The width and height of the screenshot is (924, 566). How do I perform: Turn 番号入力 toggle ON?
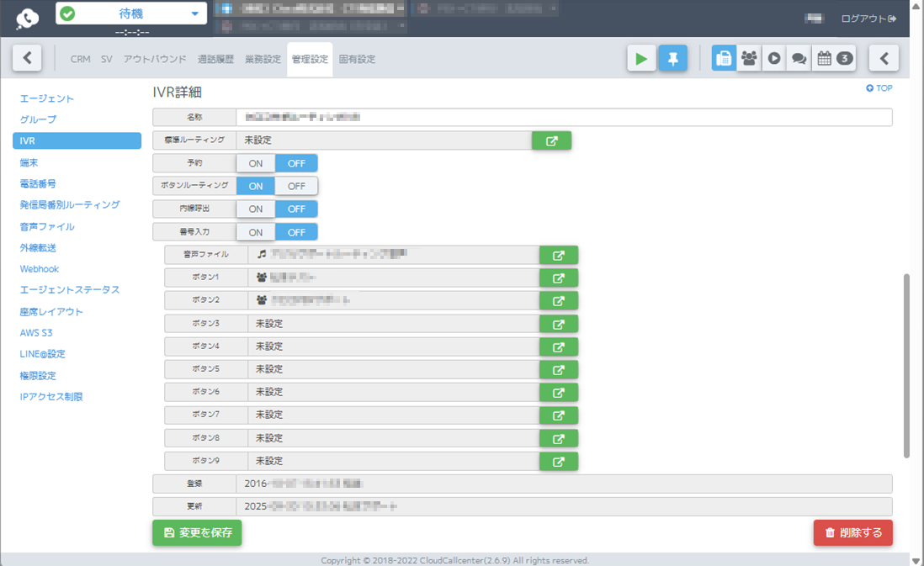256,232
